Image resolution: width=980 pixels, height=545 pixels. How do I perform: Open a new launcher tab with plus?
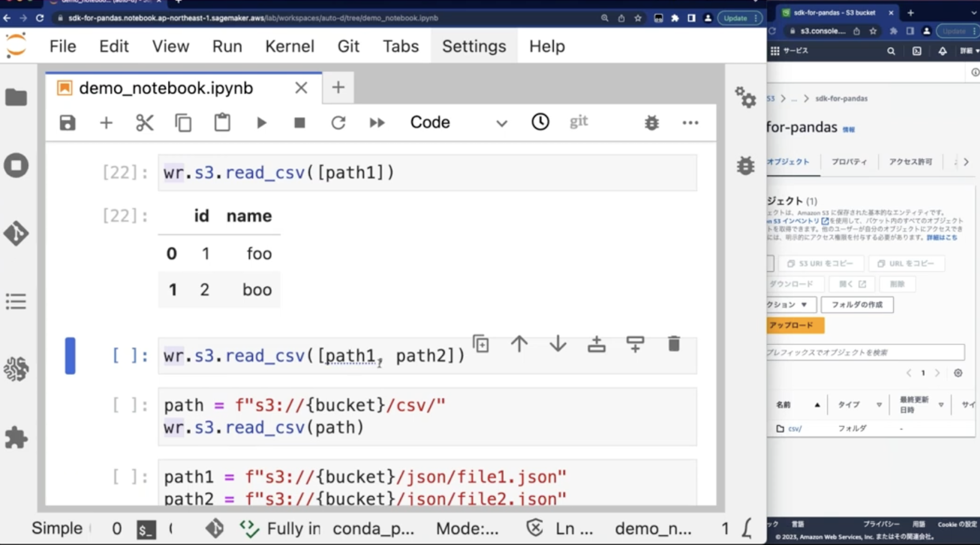(338, 87)
